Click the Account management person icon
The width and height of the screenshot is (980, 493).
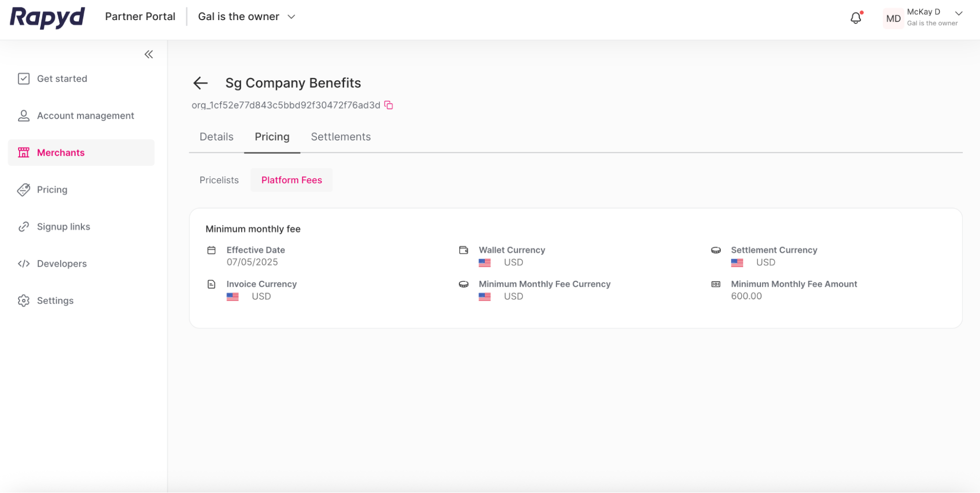[23, 116]
